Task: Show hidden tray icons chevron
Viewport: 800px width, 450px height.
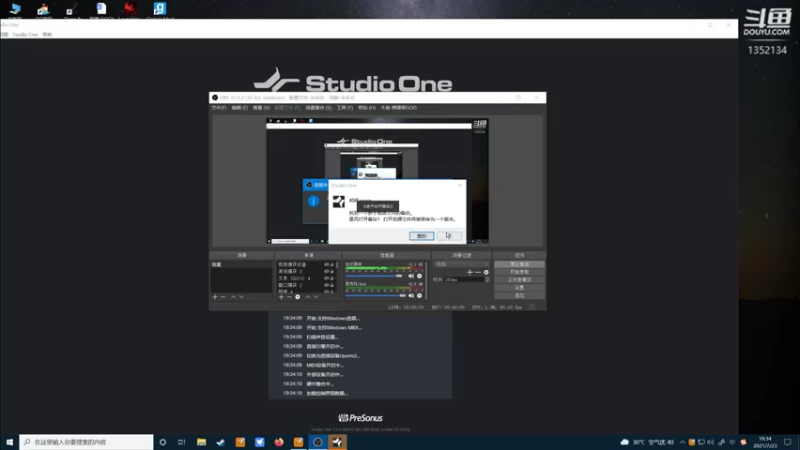Action: pyautogui.click(x=682, y=442)
